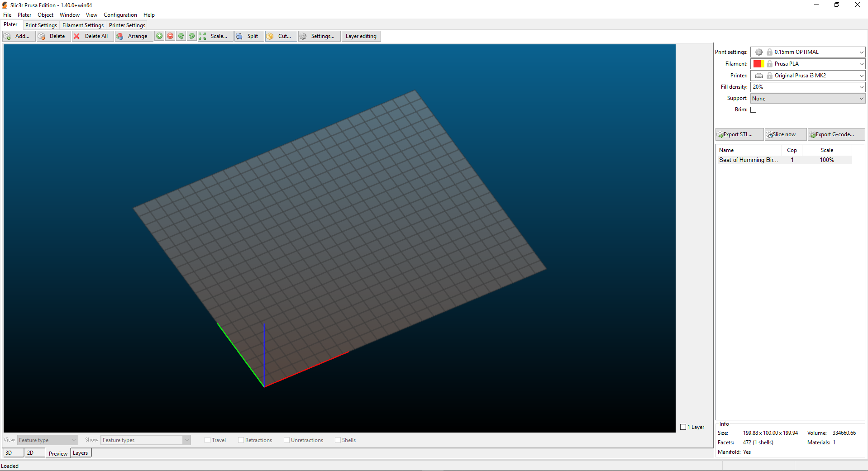Rotate the object counter-clockwise
The height and width of the screenshot is (471, 868).
pos(181,36)
